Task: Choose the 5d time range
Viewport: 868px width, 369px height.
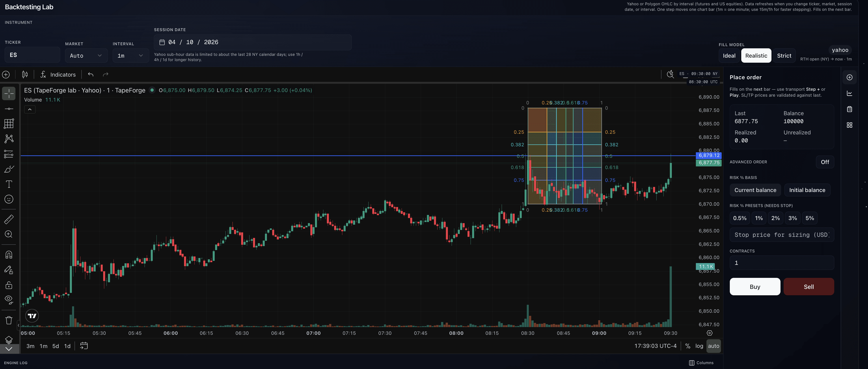Action: [56, 346]
